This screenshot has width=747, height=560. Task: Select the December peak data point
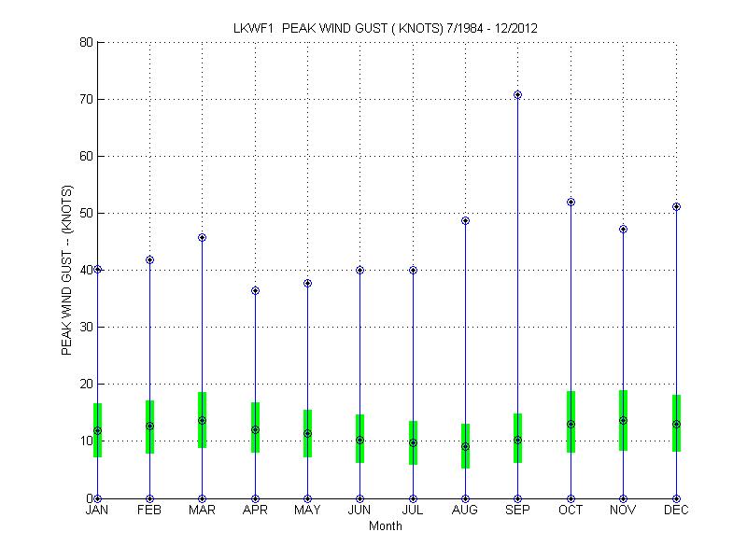[x=676, y=206]
